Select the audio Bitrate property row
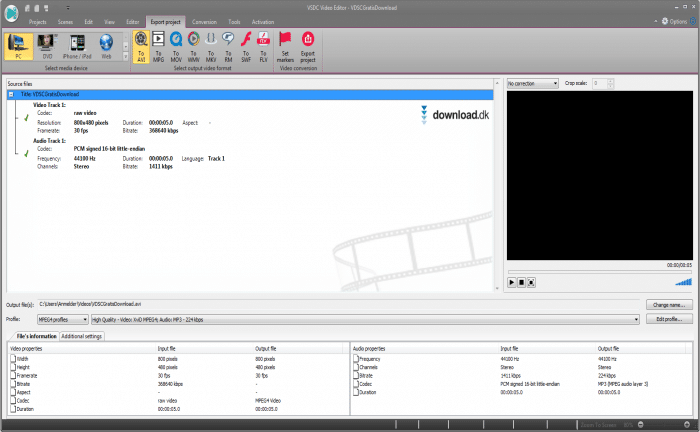This screenshot has width=700, height=432. click(x=522, y=376)
